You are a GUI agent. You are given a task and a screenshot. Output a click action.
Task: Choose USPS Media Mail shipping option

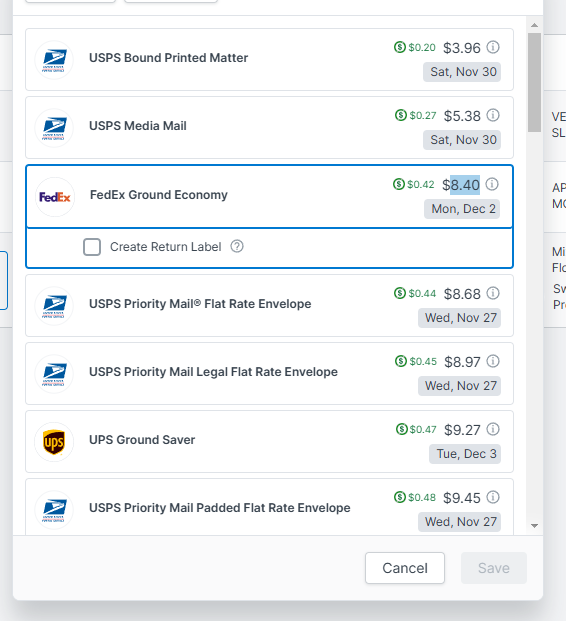pos(269,128)
